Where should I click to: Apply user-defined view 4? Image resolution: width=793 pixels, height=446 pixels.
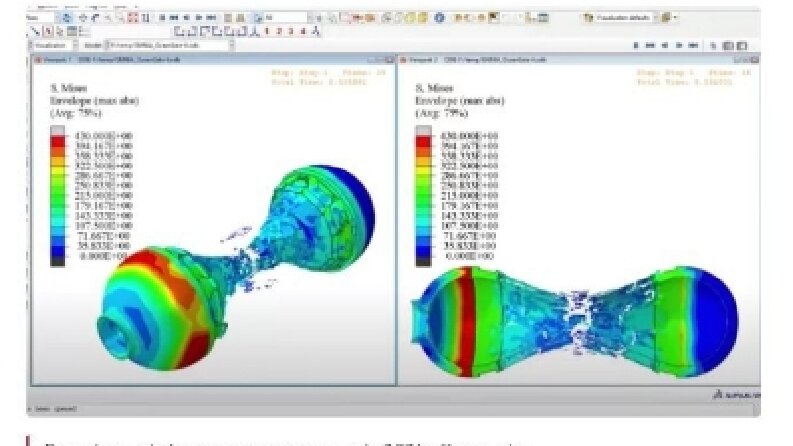[303, 31]
